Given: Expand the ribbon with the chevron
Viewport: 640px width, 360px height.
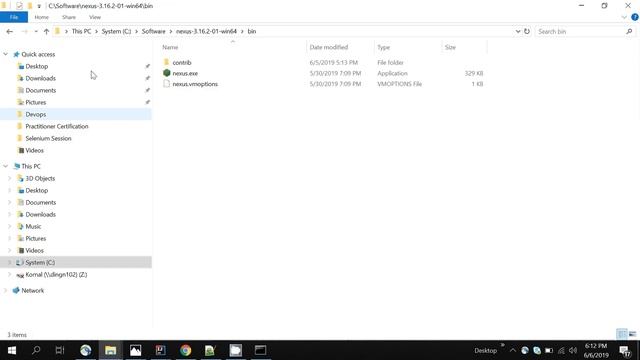Looking at the screenshot, I should (624, 17).
